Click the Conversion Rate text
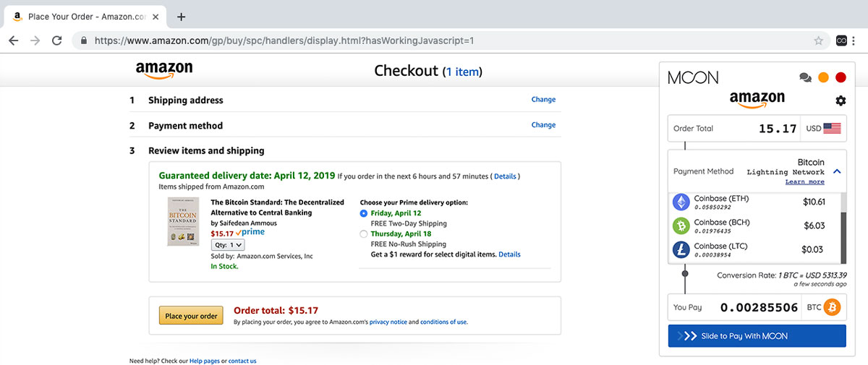This screenshot has height=365, width=868. click(x=782, y=275)
